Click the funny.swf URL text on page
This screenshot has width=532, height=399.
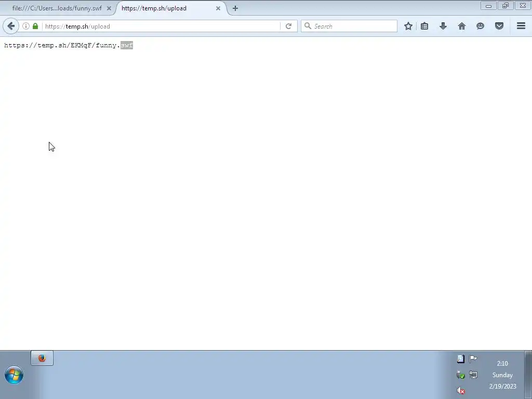click(69, 45)
